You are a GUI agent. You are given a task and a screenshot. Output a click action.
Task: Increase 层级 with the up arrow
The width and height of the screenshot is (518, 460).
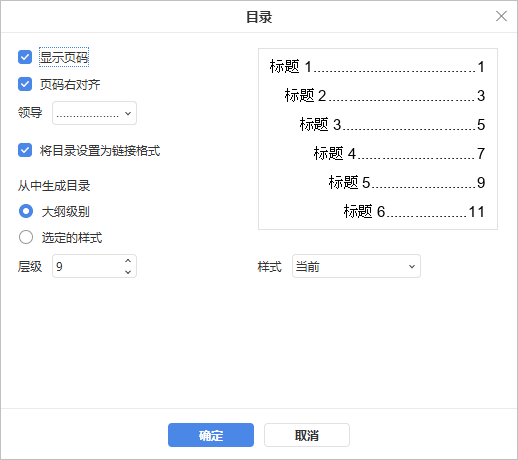click(128, 261)
